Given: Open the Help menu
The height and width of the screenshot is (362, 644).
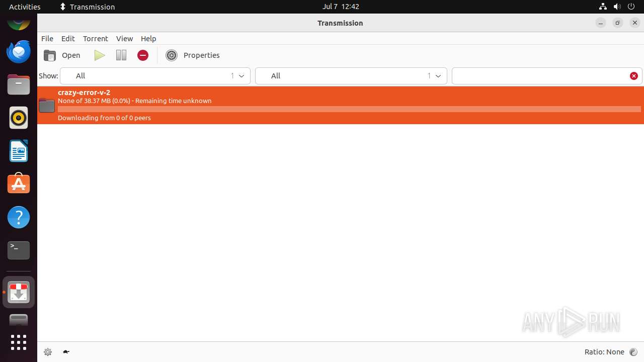Looking at the screenshot, I should click(x=148, y=38).
